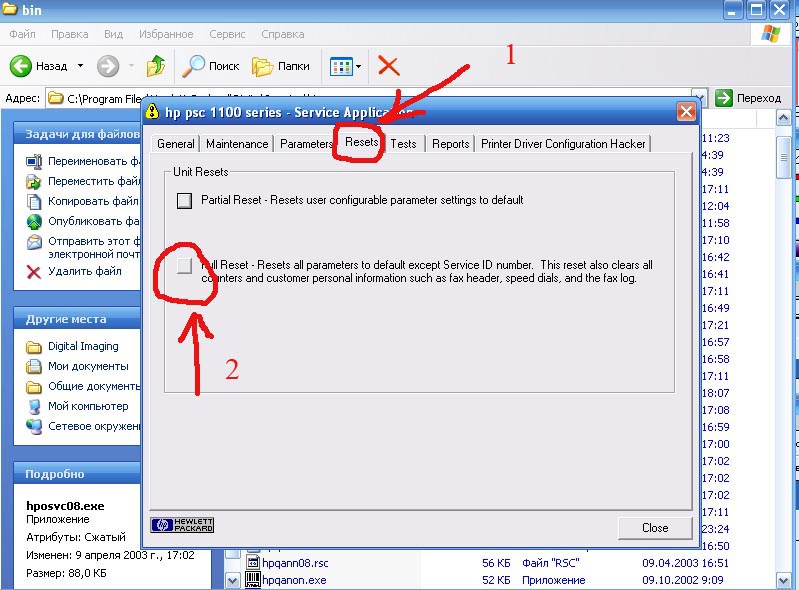Click the Задачи для файлов panel header

click(x=77, y=134)
